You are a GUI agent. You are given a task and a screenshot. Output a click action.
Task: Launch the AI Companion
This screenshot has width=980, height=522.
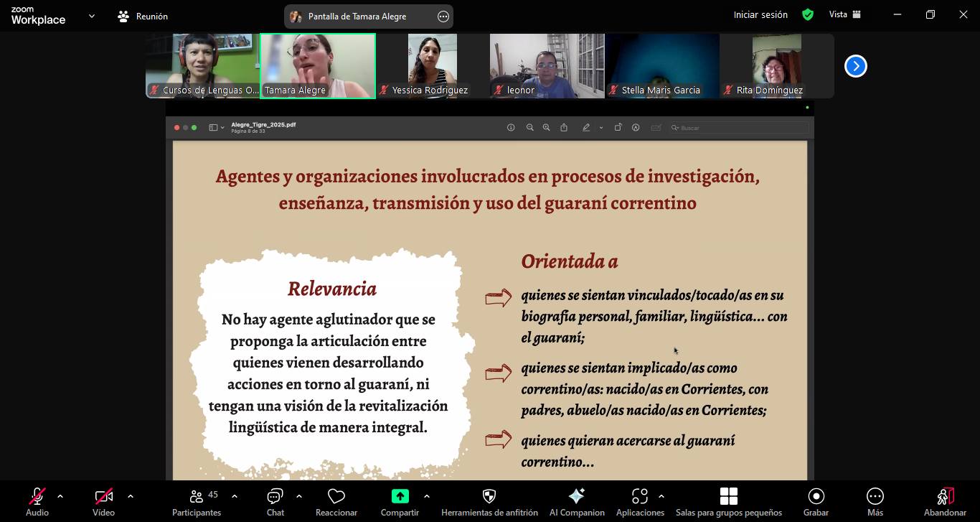coord(576,501)
